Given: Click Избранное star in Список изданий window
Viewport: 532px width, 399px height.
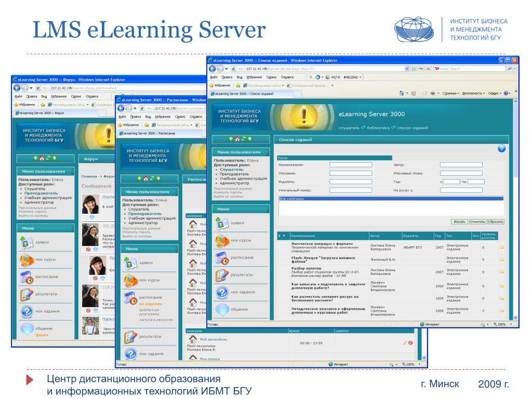Looking at the screenshot, I should tap(212, 85).
